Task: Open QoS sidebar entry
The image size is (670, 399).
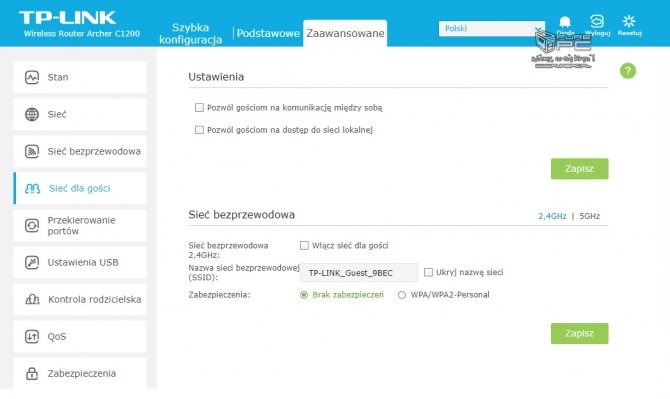Action: point(80,337)
